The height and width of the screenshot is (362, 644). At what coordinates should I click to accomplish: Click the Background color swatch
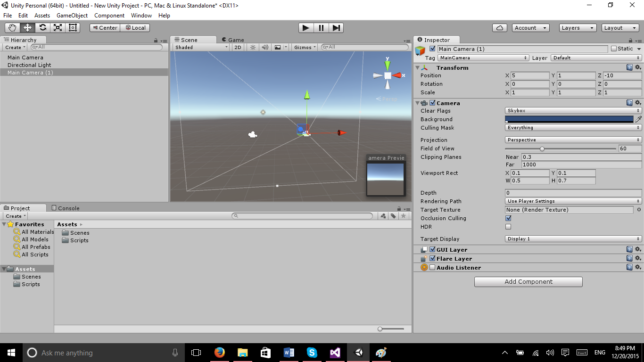(569, 119)
